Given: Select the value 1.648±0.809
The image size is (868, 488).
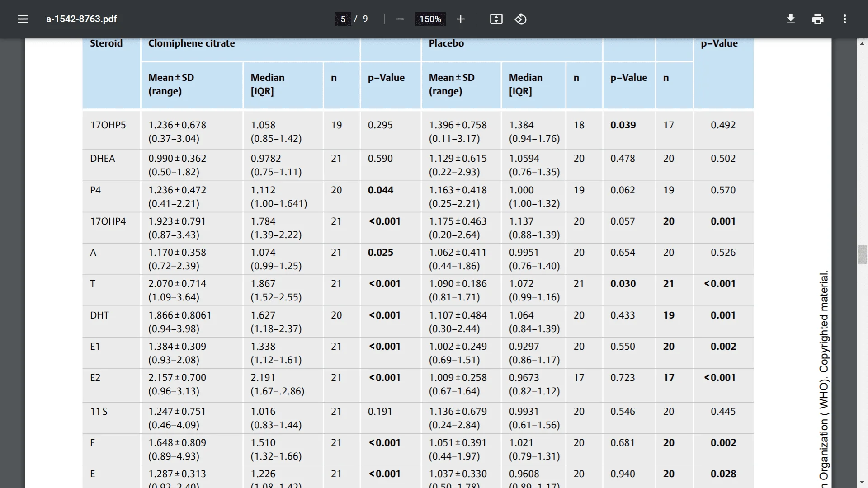Looking at the screenshot, I should tap(177, 443).
